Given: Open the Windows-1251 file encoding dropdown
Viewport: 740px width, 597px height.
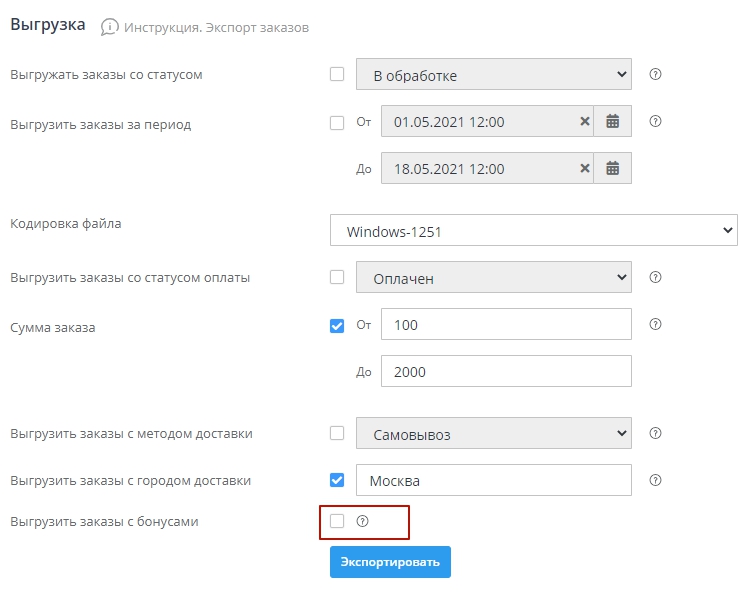Looking at the screenshot, I should [534, 230].
